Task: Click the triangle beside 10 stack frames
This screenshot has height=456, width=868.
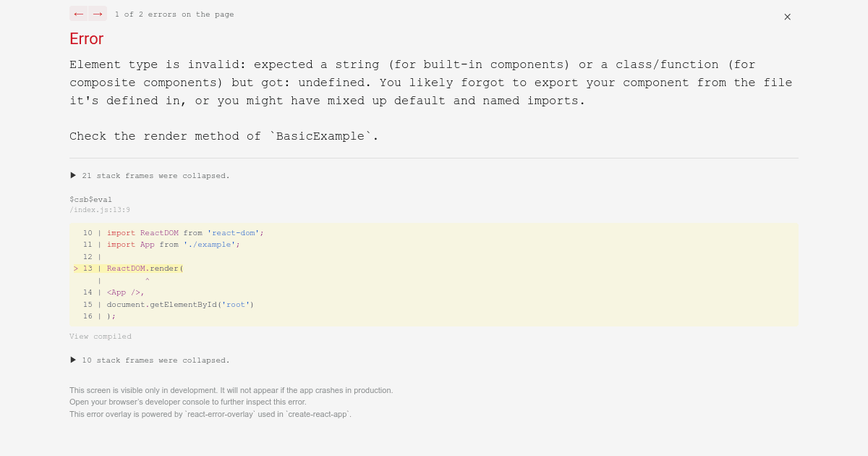Action: [72, 359]
